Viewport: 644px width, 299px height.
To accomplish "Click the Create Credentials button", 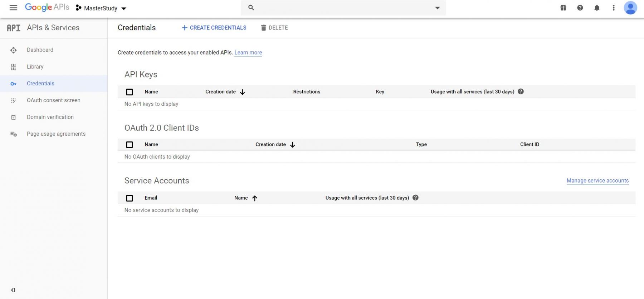I will pyautogui.click(x=214, y=28).
